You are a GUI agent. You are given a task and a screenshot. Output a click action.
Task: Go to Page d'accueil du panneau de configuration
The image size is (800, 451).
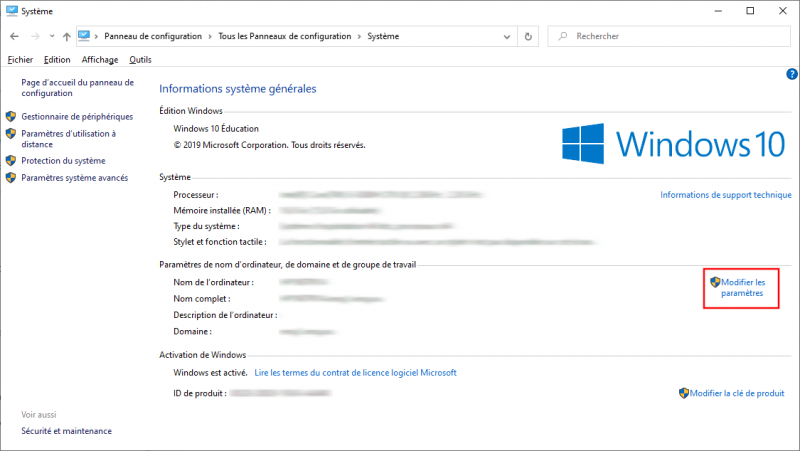click(x=77, y=88)
